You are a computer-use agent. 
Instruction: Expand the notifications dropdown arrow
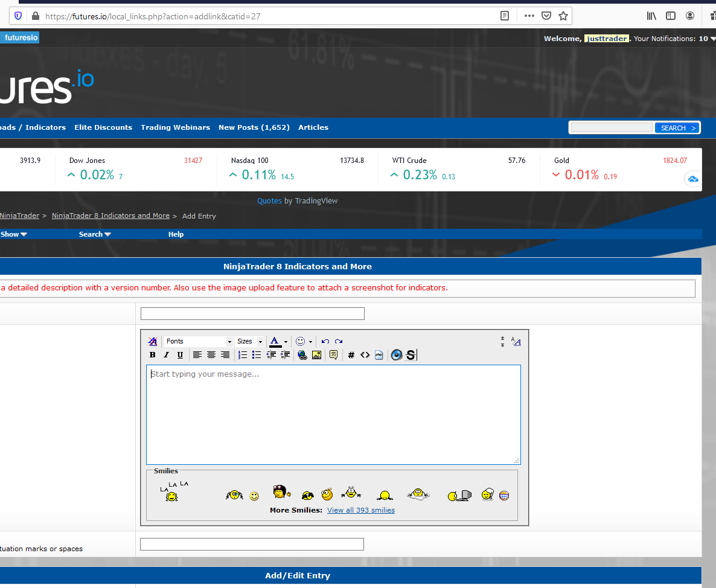[713, 39]
